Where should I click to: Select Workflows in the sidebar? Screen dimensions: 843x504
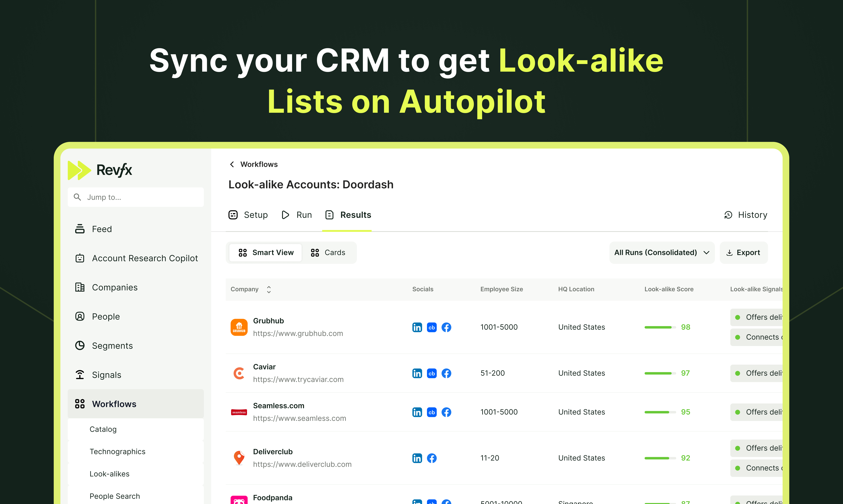tap(136, 404)
